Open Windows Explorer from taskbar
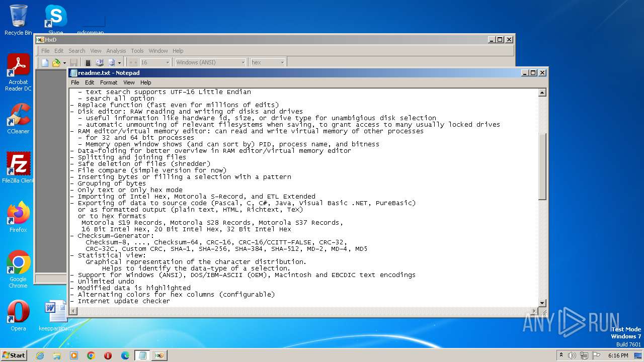This screenshot has height=362, width=644. (x=57, y=355)
